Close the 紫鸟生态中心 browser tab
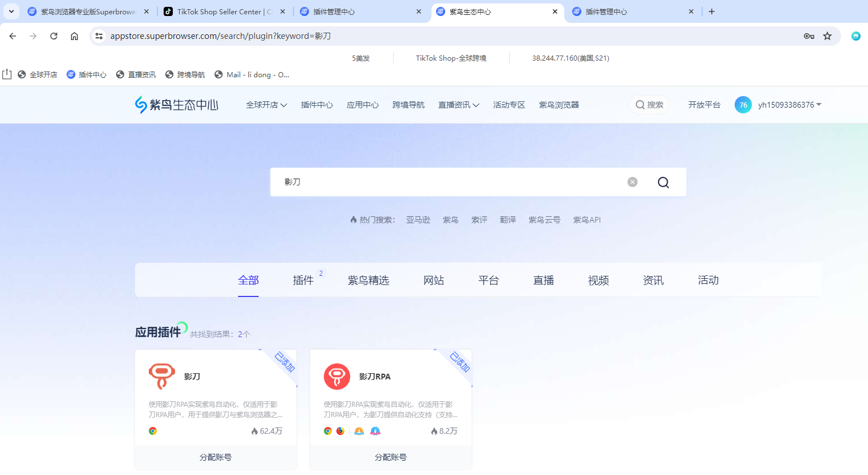The height and width of the screenshot is (475, 868). pyautogui.click(x=555, y=11)
